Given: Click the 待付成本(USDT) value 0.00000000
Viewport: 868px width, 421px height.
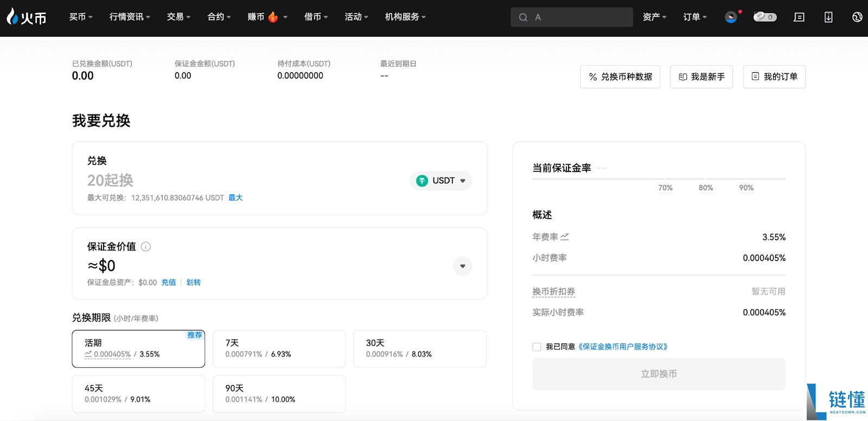Looking at the screenshot, I should coord(300,75).
